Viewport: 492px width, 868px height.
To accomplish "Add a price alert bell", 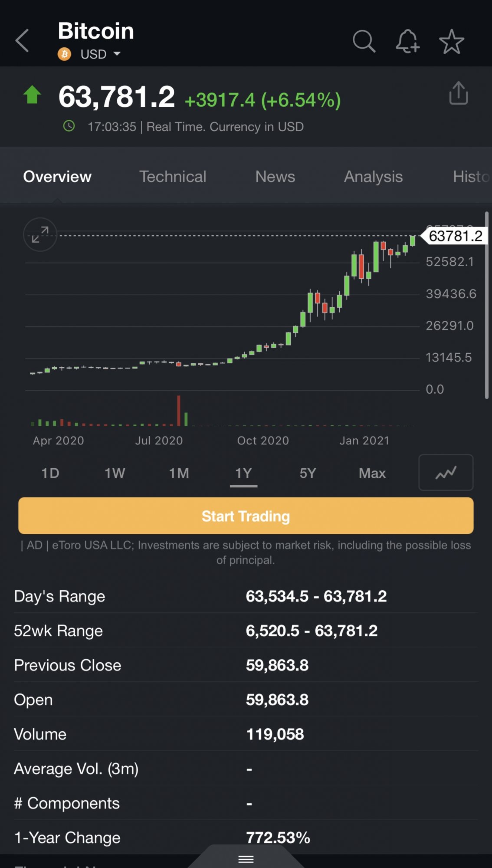I will pyautogui.click(x=407, y=41).
